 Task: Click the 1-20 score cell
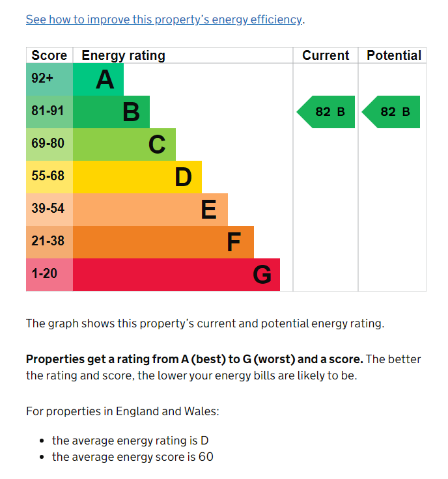click(x=49, y=275)
